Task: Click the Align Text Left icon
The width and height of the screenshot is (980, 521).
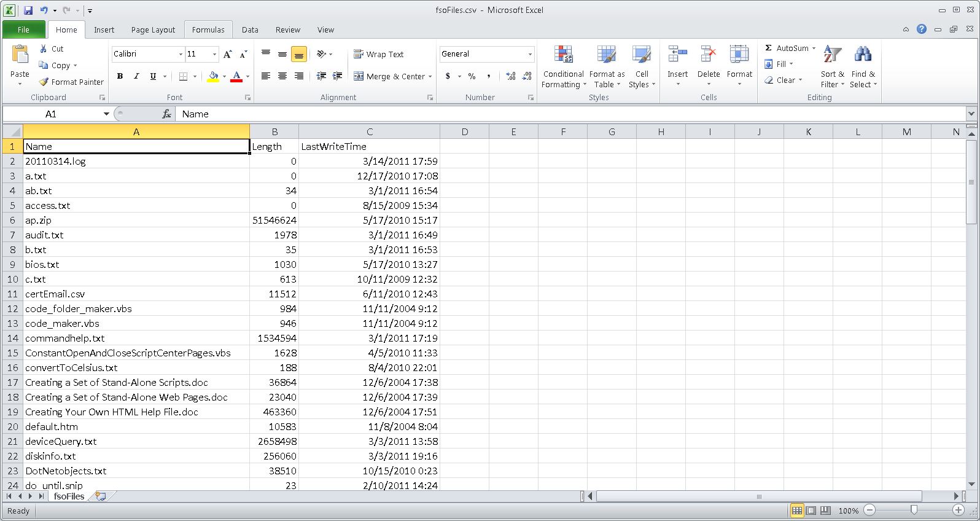Action: [x=266, y=76]
